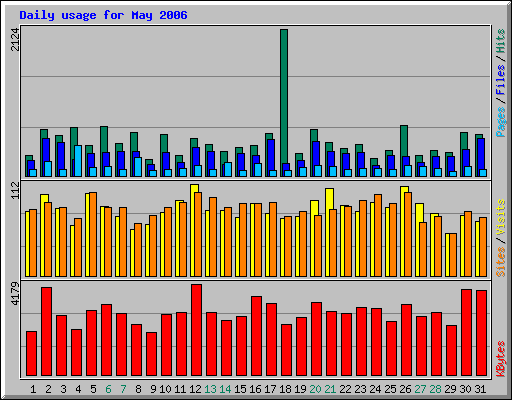Image resolution: width=512 pixels, height=400 pixels.
Task: Select the orange Sites bar for day 24
Action: coord(378,235)
